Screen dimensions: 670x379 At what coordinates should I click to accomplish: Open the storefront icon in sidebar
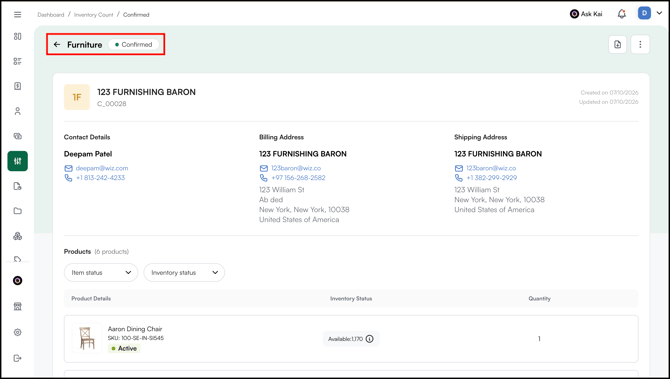pos(18,306)
